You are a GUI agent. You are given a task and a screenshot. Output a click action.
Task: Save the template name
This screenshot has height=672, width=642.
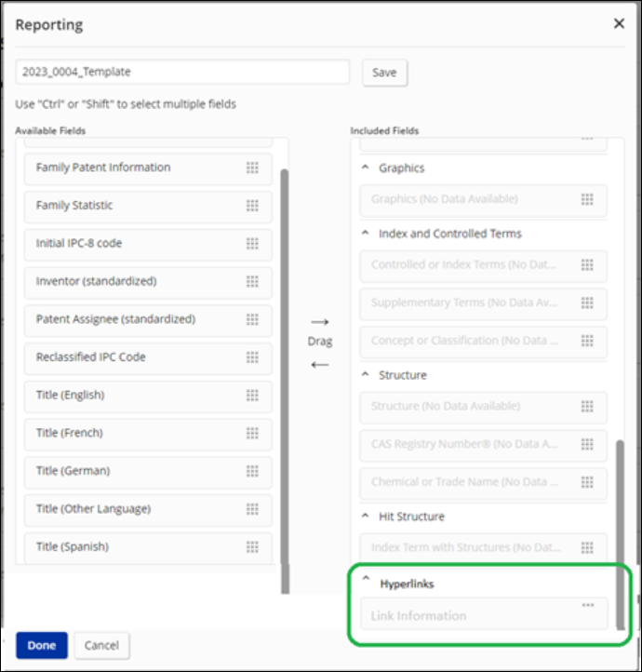(x=384, y=73)
